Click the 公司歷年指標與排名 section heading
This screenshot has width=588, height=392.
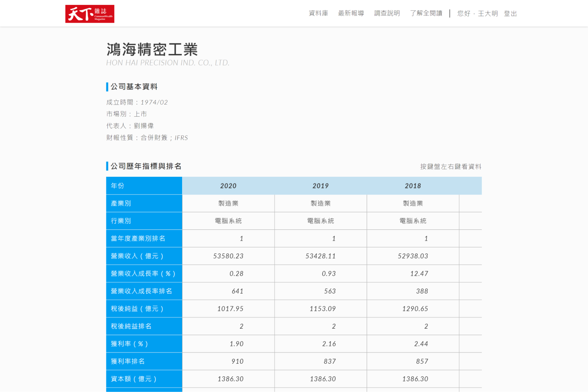click(146, 166)
